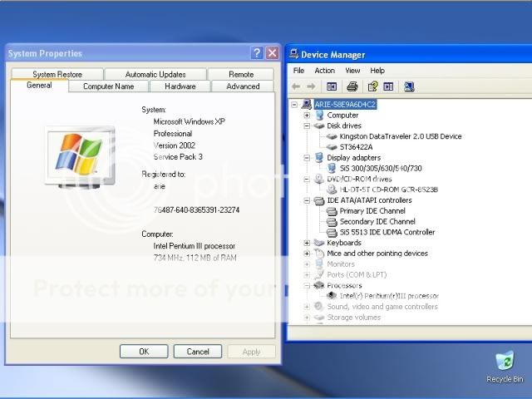Click the ST36422A disk drive icon

[x=331, y=147]
